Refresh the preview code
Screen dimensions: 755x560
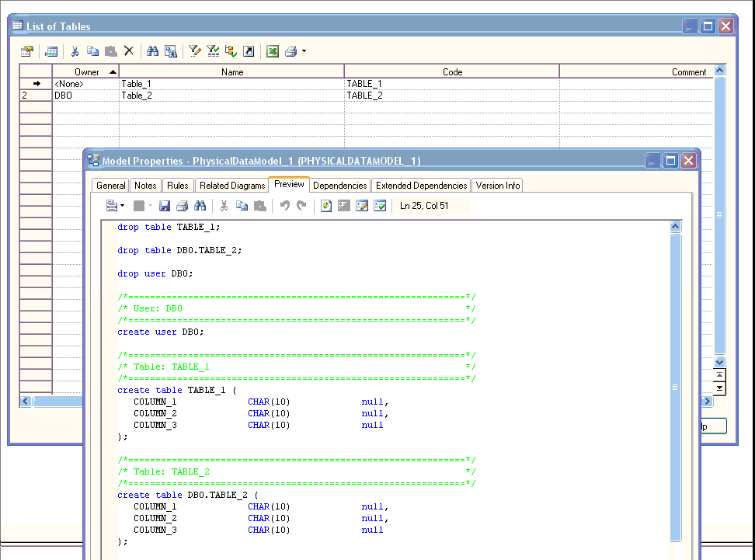pos(325,205)
